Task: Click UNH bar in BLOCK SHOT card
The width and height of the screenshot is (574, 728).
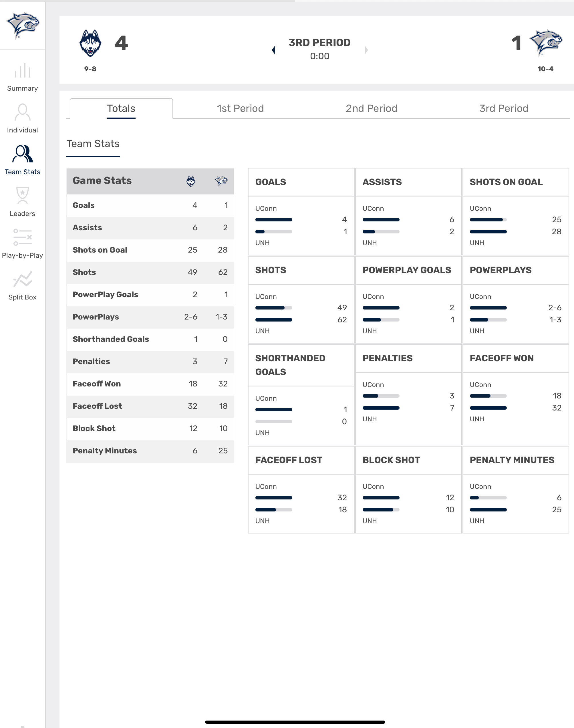Action: (381, 510)
